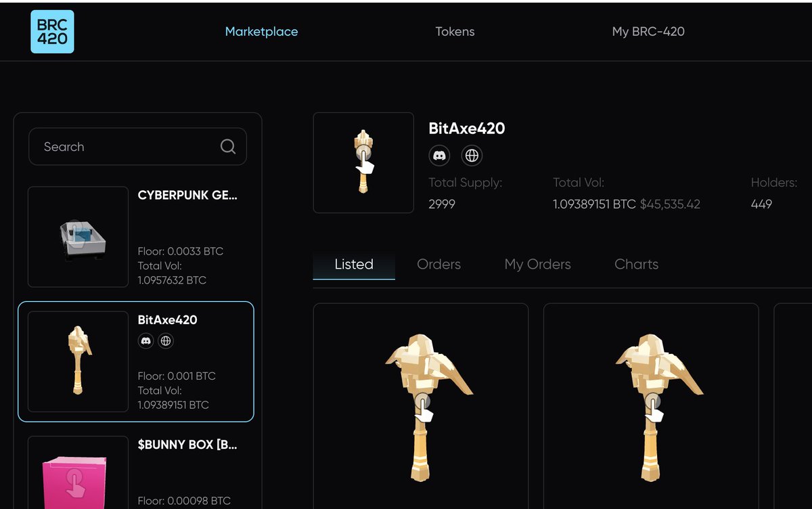Viewport: 812px width, 509px height.
Task: Click the magnifier search icon
Action: [228, 147]
